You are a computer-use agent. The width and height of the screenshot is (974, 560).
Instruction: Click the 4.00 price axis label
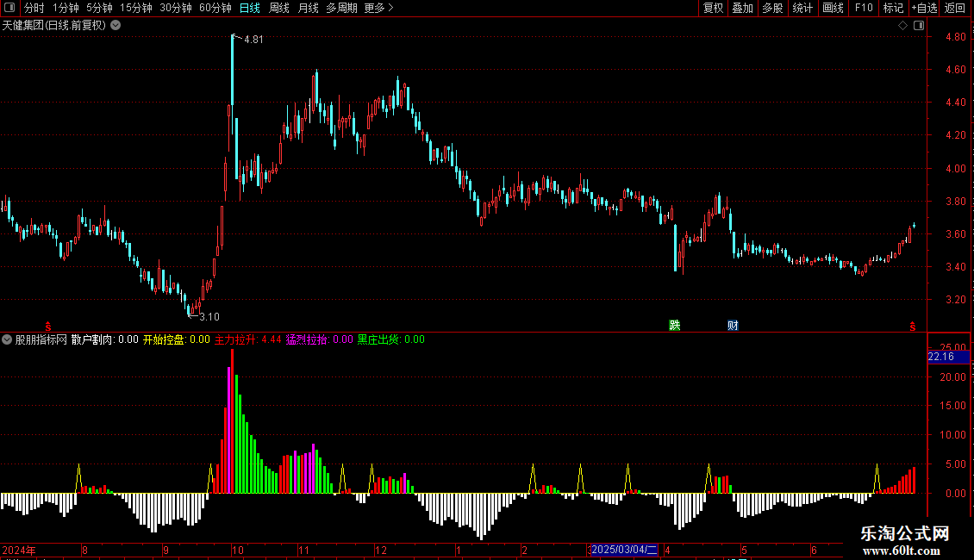955,168
